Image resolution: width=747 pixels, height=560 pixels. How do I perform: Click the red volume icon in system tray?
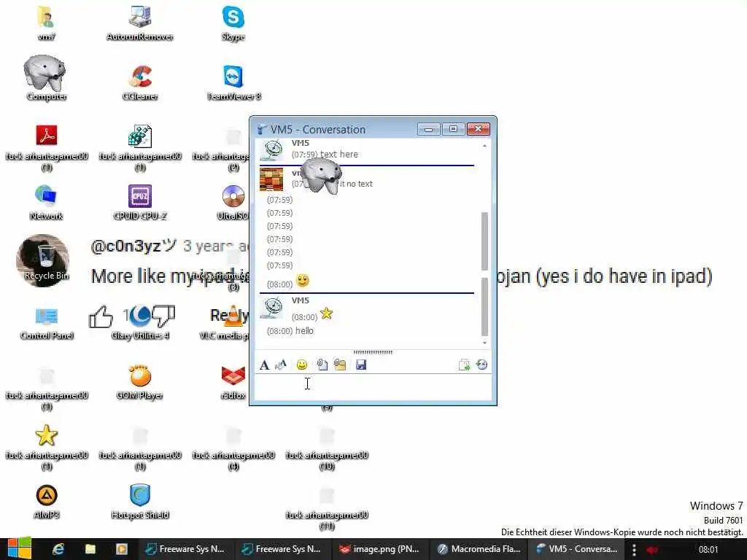653,550
